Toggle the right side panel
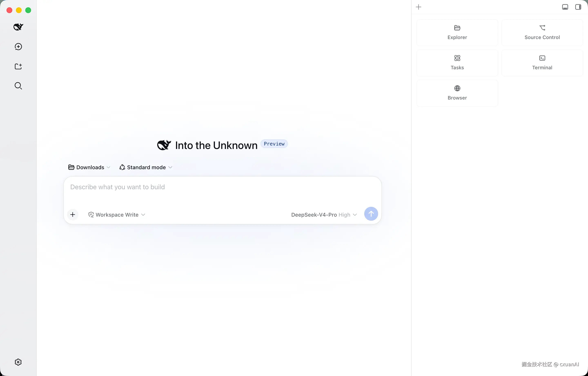This screenshot has width=588, height=376. 578,7
